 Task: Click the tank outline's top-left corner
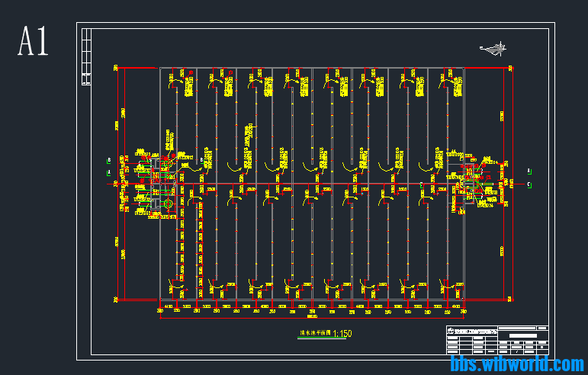click(x=160, y=69)
